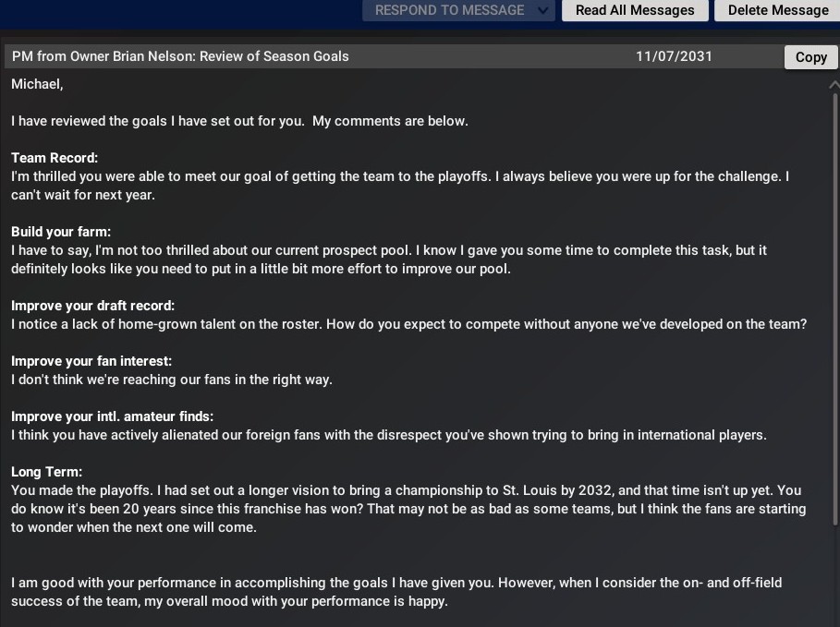Click the sentence about reviewing the goals
Screen dimensions: 840x627
239,121
